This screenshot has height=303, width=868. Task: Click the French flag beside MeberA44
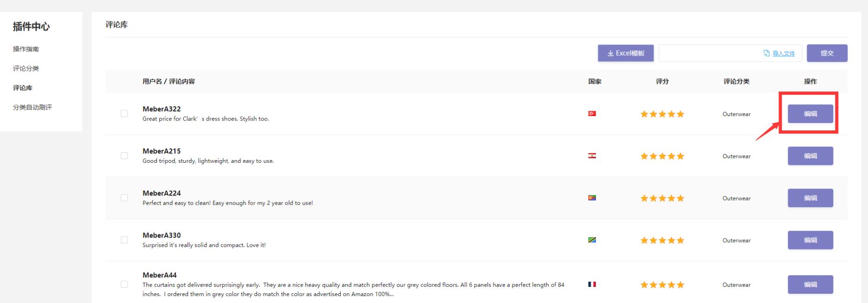(x=592, y=284)
